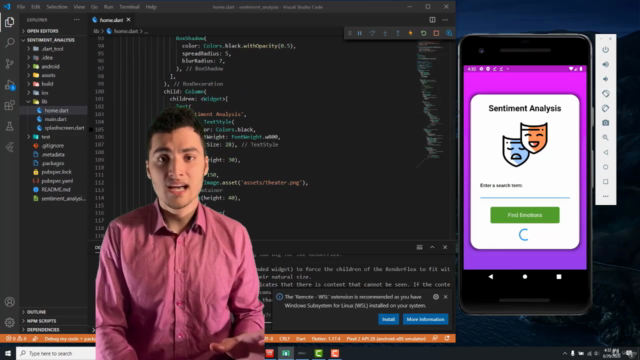Tap the Find Emotions button

(x=525, y=215)
